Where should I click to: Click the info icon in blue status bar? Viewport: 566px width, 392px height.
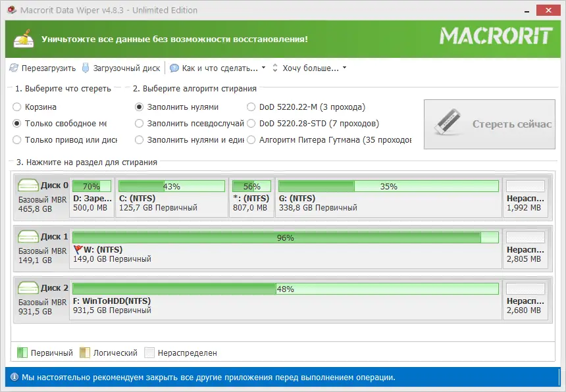pyautogui.click(x=14, y=378)
